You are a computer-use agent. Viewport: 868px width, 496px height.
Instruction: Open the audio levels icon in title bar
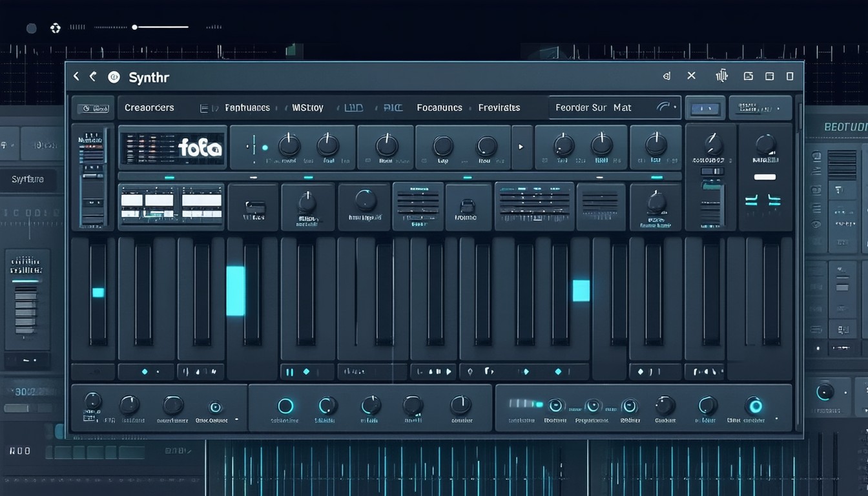pyautogui.click(x=722, y=76)
